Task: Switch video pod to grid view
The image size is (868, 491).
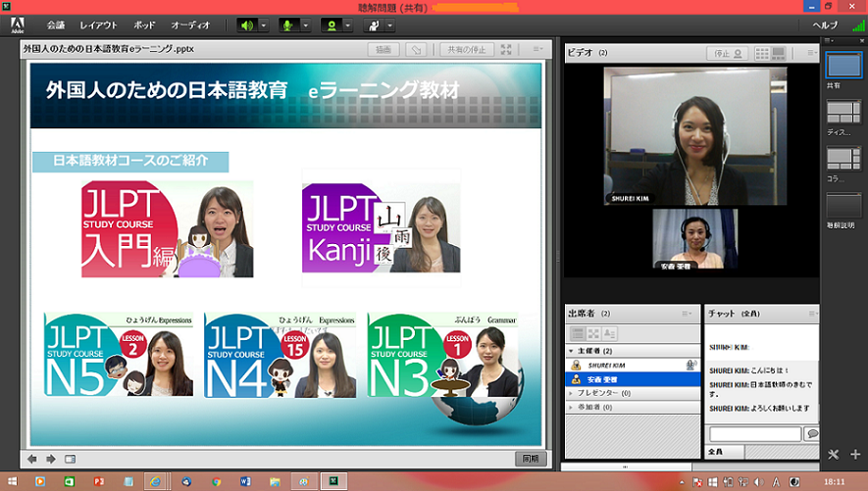Action: point(761,53)
